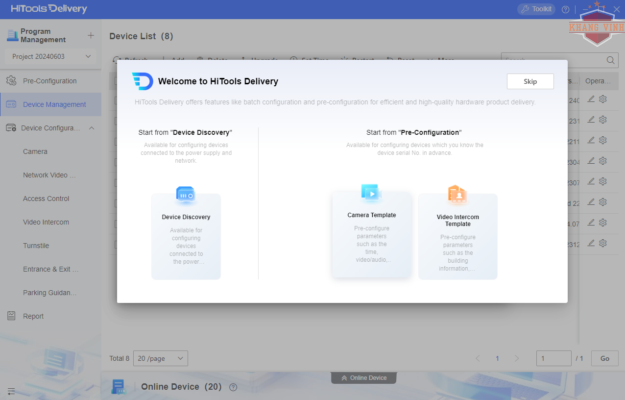The width and height of the screenshot is (625, 400).
Task: Click the Report icon in the sidebar
Action: click(11, 316)
